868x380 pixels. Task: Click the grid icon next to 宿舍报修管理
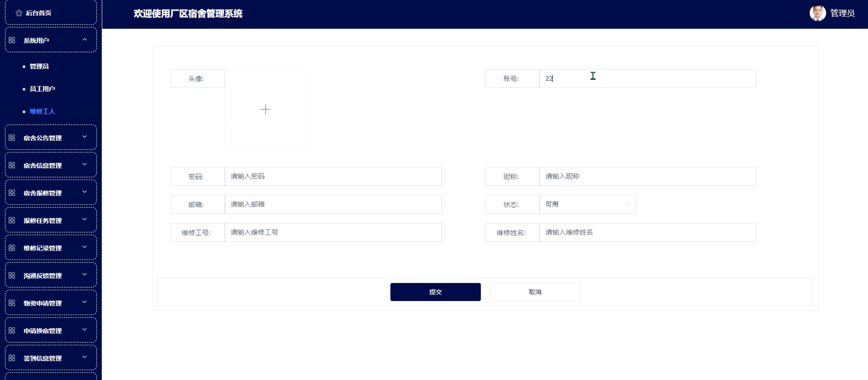tap(12, 193)
